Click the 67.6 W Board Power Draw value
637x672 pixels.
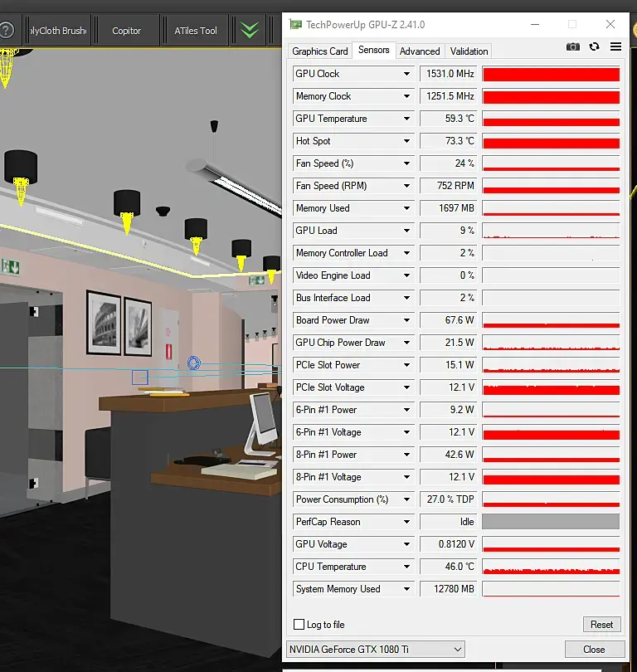pyautogui.click(x=448, y=320)
